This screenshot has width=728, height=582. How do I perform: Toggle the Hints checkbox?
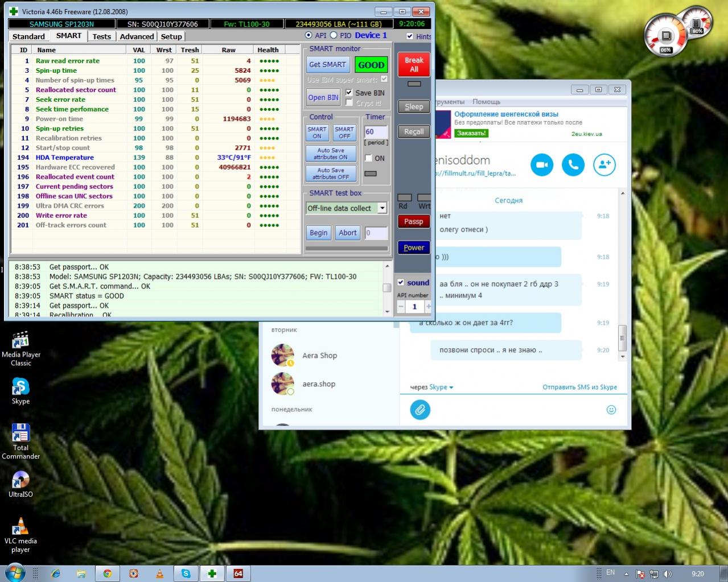(410, 36)
